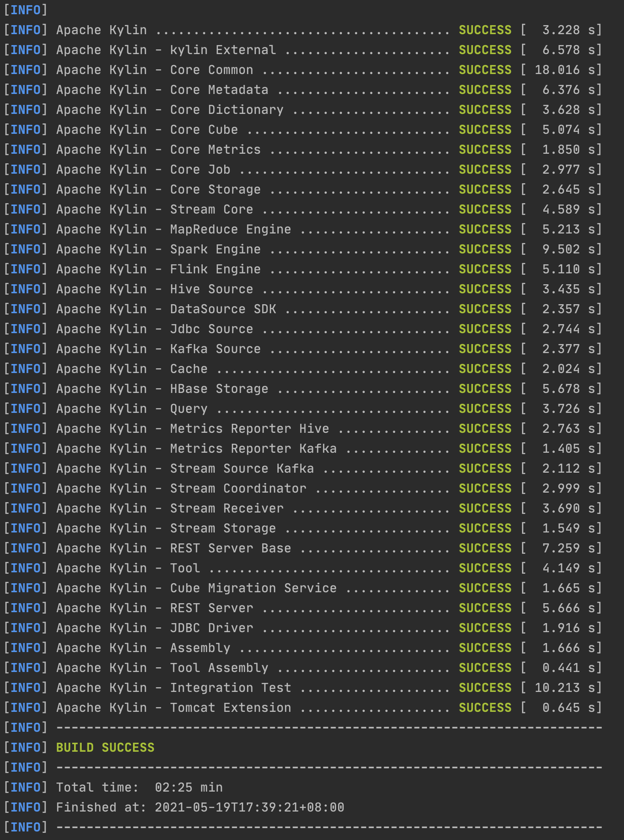Select the 'Spark Engine' module text
The image size is (624, 840).
[216, 249]
